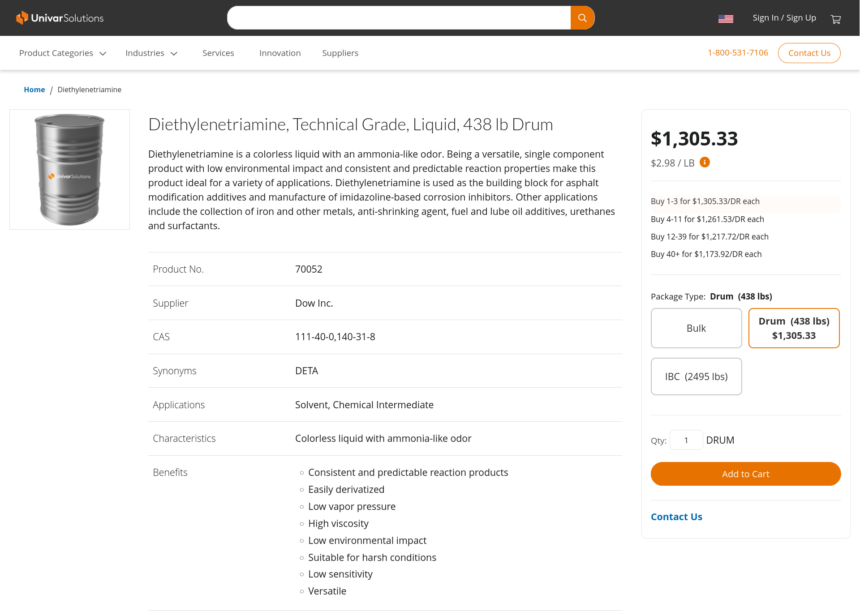860x616 pixels.
Task: Expand the Product Categories dropdown
Action: [63, 53]
